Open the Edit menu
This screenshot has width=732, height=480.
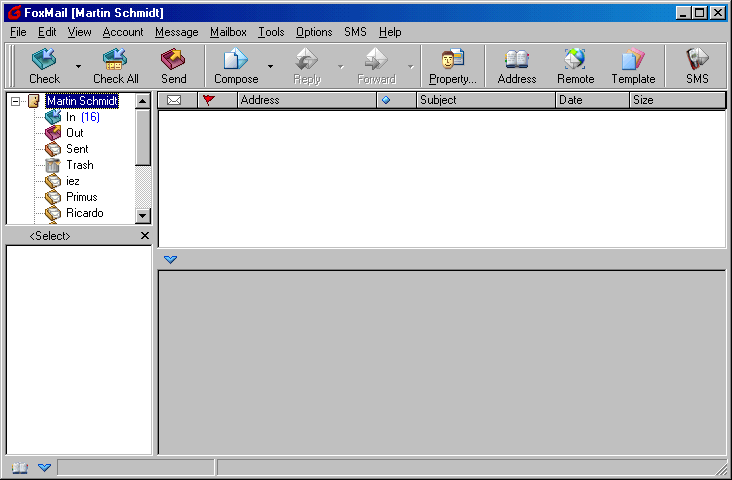click(x=47, y=32)
